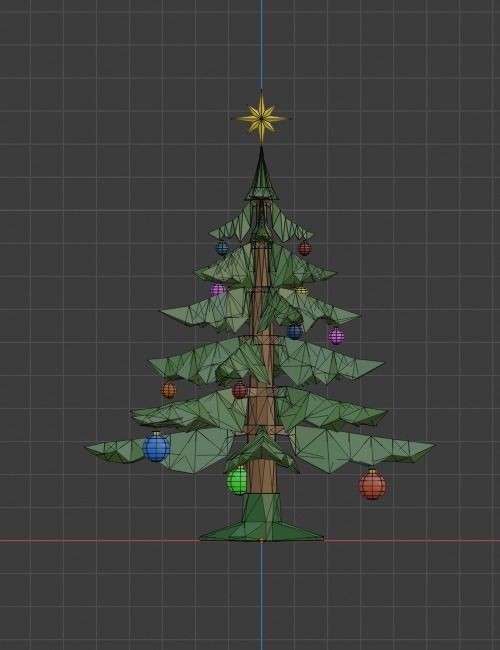Select the pointed spire at tree top
Screen dimensions: 500x650
pos(261,173)
